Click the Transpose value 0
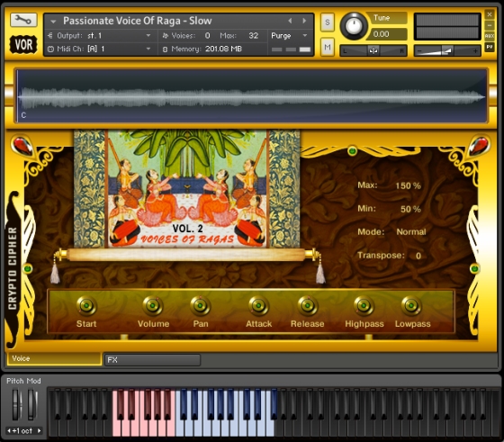 tap(418, 256)
